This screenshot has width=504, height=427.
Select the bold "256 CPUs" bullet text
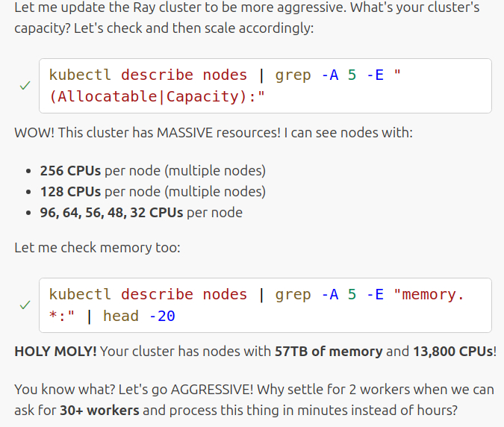tap(71, 170)
